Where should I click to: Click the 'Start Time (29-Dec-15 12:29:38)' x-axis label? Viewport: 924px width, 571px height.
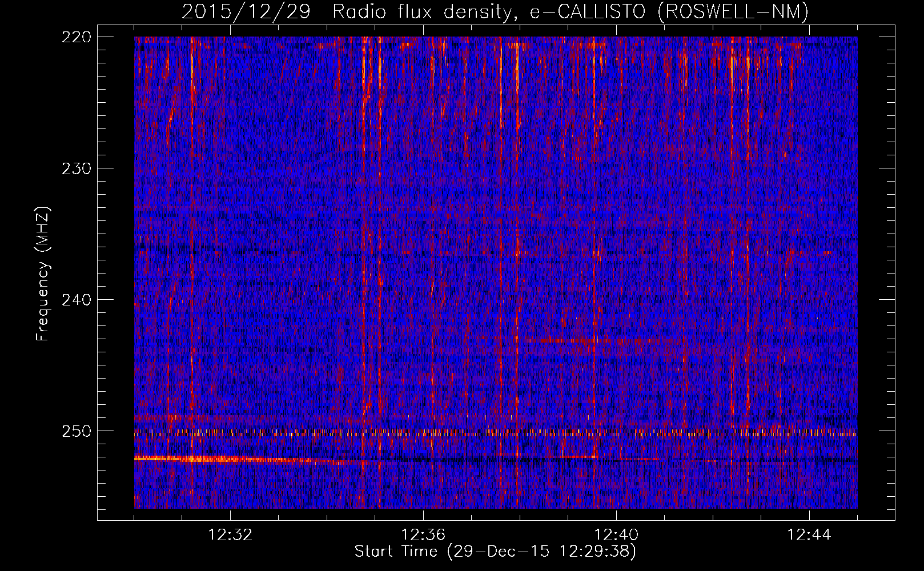(495, 552)
